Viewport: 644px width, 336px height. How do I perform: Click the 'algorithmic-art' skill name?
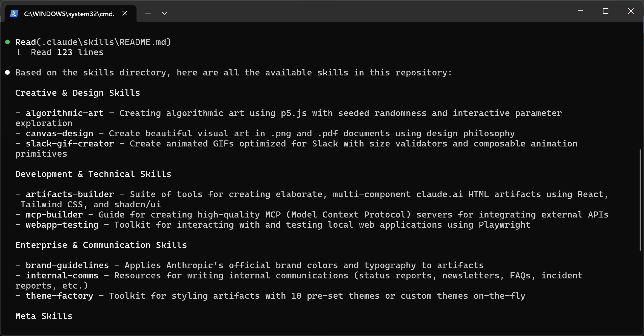[x=65, y=113]
